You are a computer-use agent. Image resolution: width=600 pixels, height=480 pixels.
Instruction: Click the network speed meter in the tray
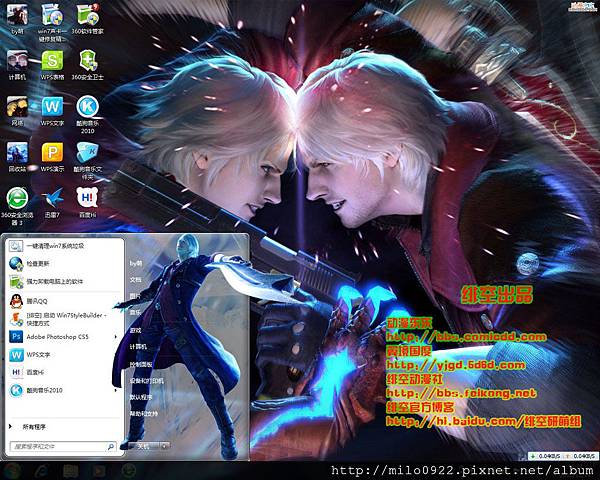point(562,456)
